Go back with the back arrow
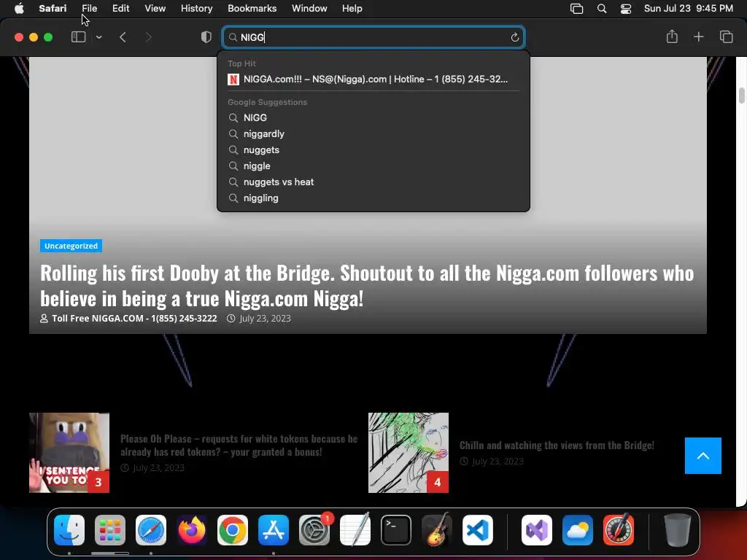 point(123,37)
